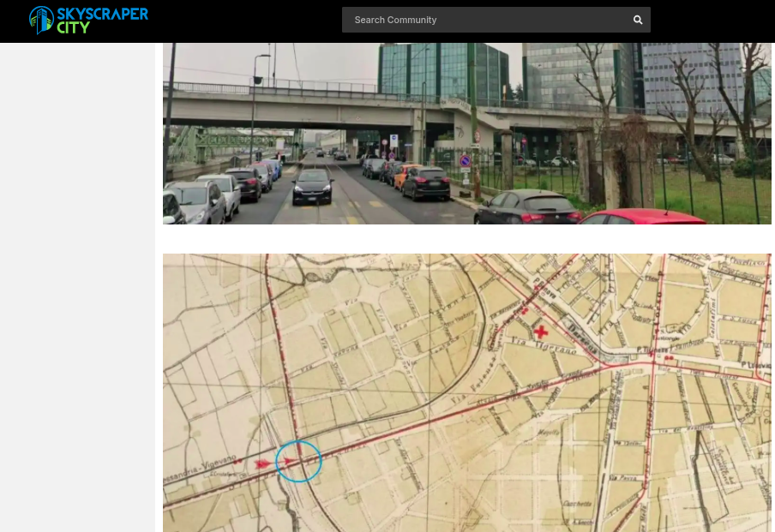The height and width of the screenshot is (532, 775).
Task: Click the black car driving in center
Action: click(312, 186)
